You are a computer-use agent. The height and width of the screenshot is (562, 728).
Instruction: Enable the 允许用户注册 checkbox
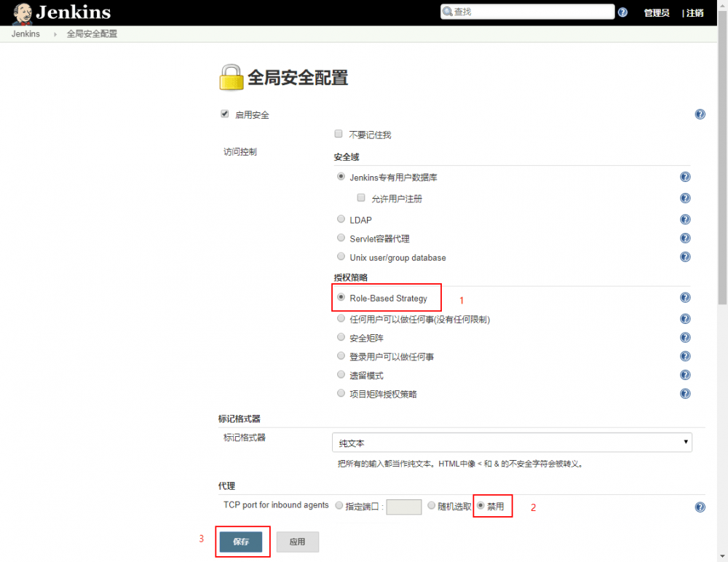coord(360,197)
